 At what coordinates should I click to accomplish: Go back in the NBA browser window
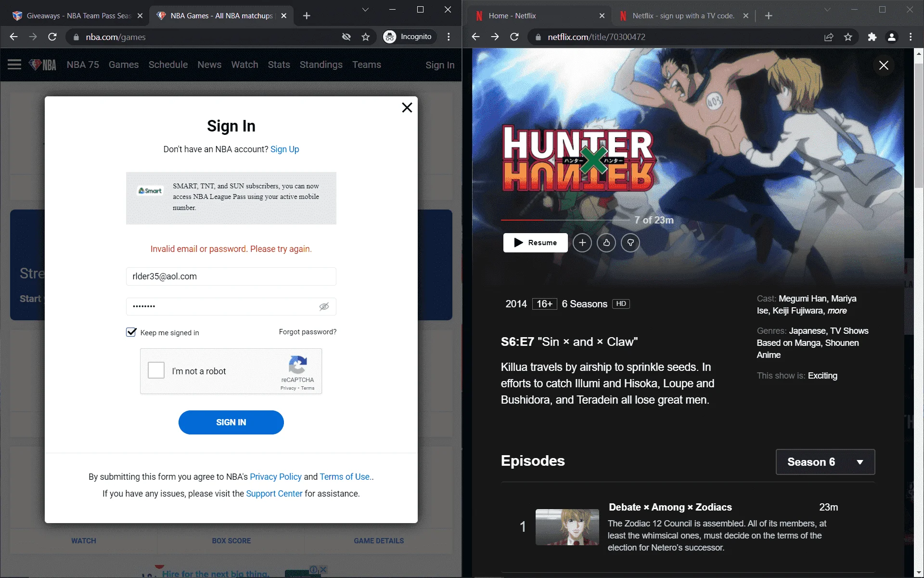click(x=13, y=37)
